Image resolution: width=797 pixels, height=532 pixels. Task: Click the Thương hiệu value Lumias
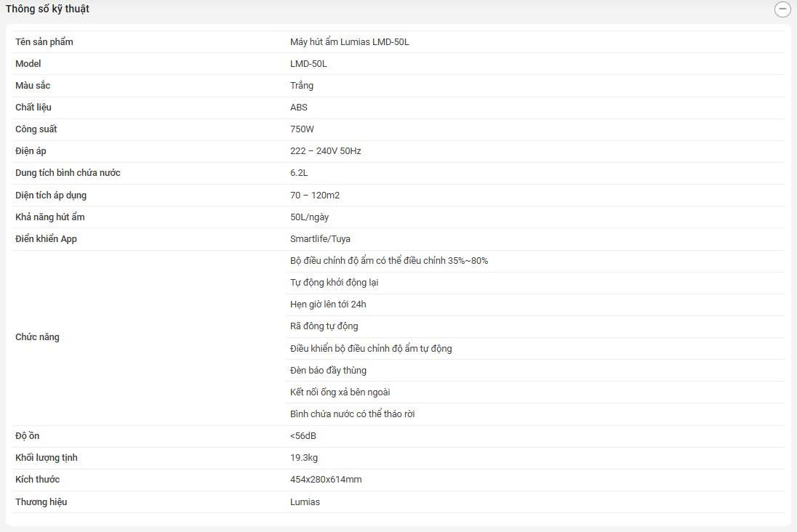pyautogui.click(x=305, y=502)
